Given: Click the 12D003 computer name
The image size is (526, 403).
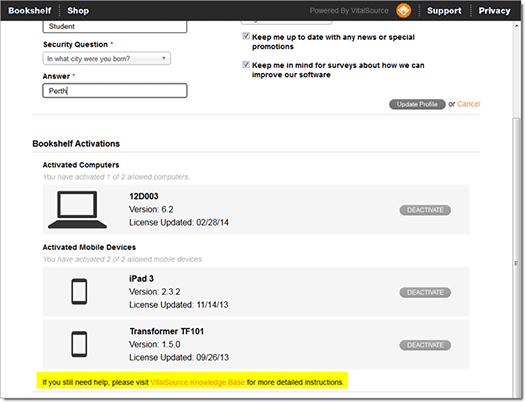Looking at the screenshot, I should [144, 196].
